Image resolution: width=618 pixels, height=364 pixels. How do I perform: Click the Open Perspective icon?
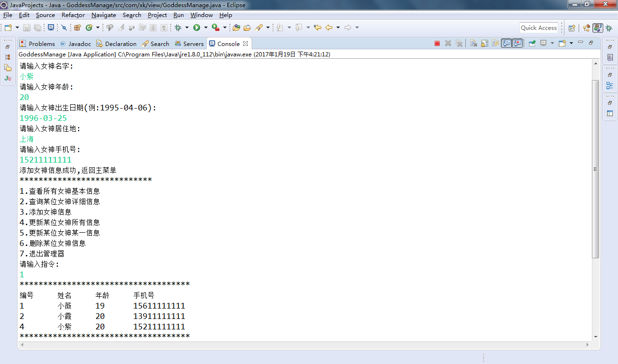pyautogui.click(x=572, y=28)
